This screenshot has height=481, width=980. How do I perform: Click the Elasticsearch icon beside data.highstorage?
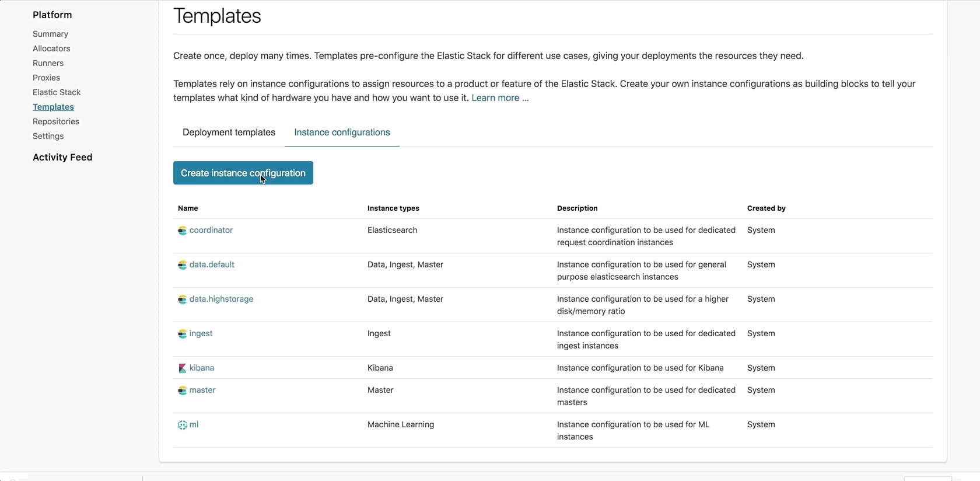pyautogui.click(x=182, y=299)
